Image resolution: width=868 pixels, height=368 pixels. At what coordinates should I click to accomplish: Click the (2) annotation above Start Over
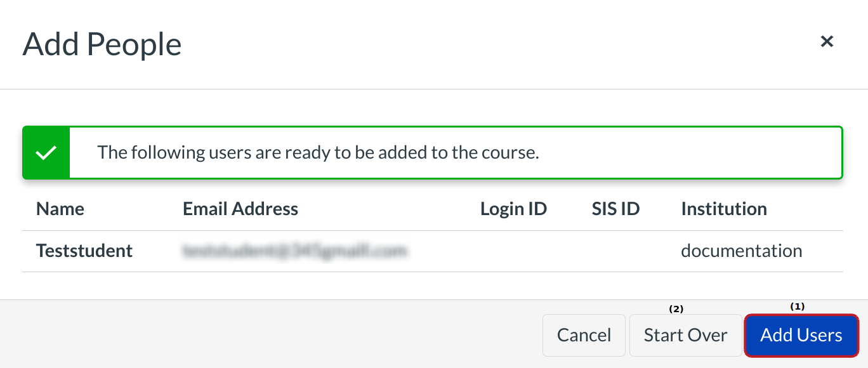coord(676,309)
